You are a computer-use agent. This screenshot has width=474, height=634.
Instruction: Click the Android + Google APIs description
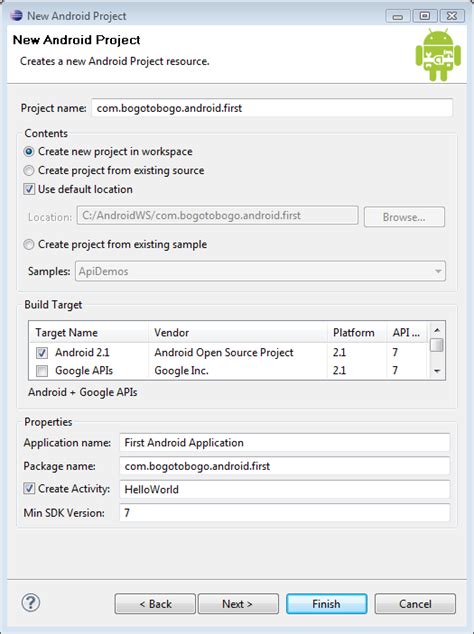coord(83,392)
